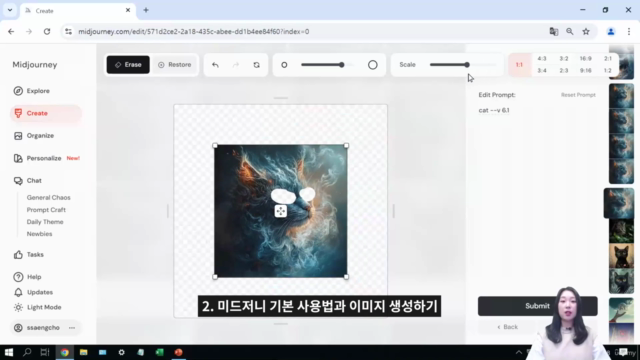This screenshot has height=360, width=640.
Task: Choose the 1:1 aspect ratio
Action: coord(519,64)
